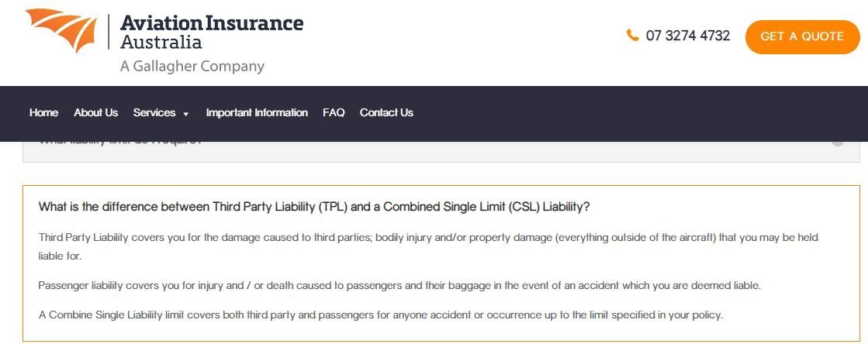This screenshot has width=868, height=344.
Task: Click the word Australia under the company name
Action: 161,42
